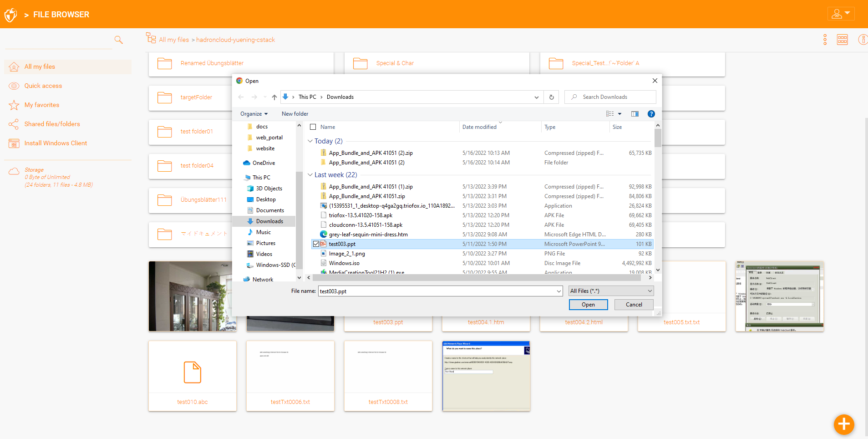Click the My favorites star icon
The height and width of the screenshot is (439, 868).
click(x=14, y=105)
